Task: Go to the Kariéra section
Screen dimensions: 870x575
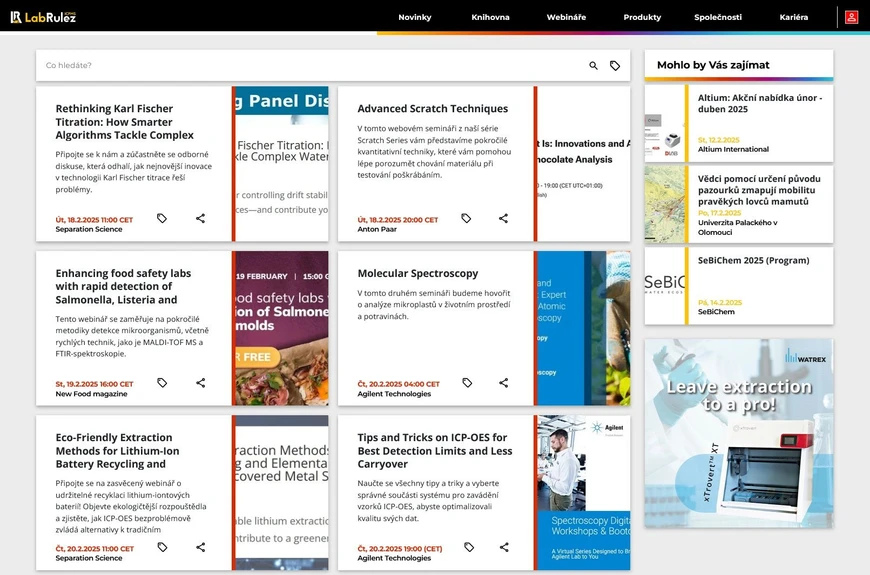Action: pyautogui.click(x=793, y=17)
